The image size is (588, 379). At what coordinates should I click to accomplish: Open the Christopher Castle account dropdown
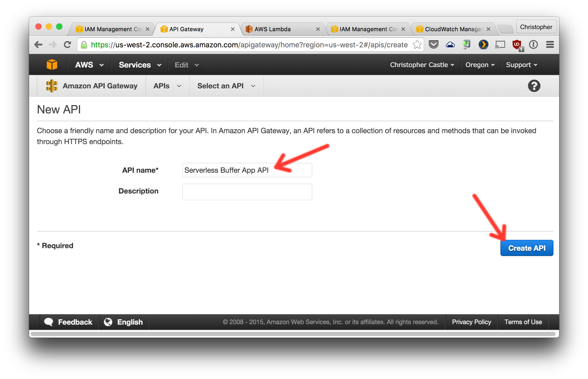click(422, 65)
